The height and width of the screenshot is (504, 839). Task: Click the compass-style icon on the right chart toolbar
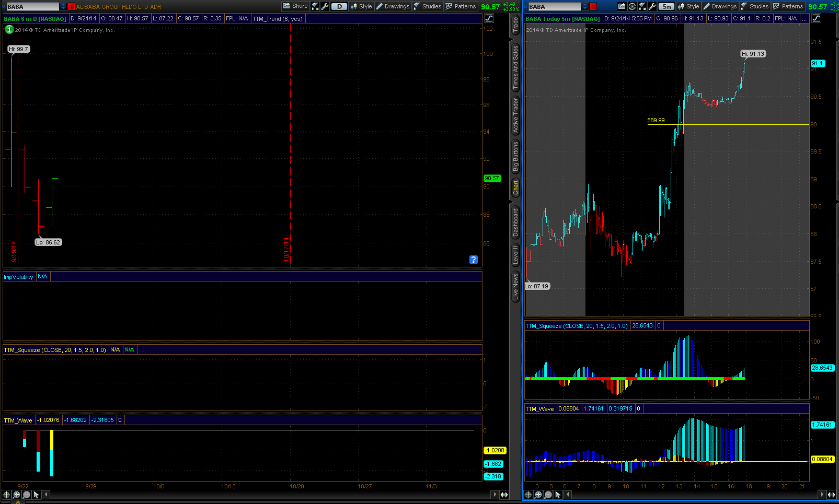click(632, 6)
